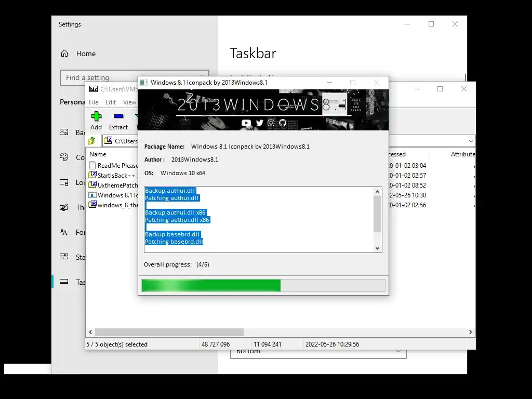Click the YouTube icon in installer banner
Viewport: 532px width, 399px height.
[246, 123]
